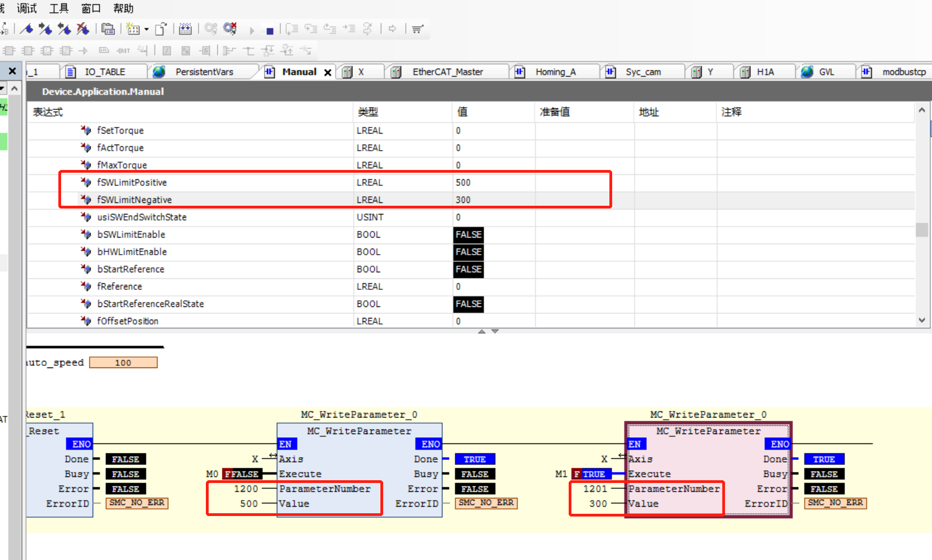Toggle bHWLimitEnable FALSE value
The image size is (932, 560).
tap(468, 252)
